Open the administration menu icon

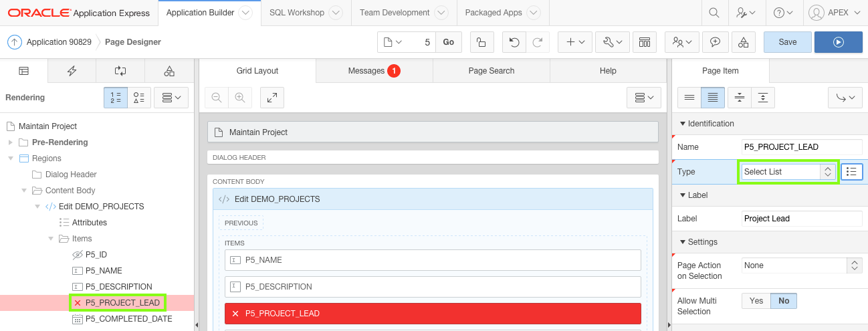746,13
